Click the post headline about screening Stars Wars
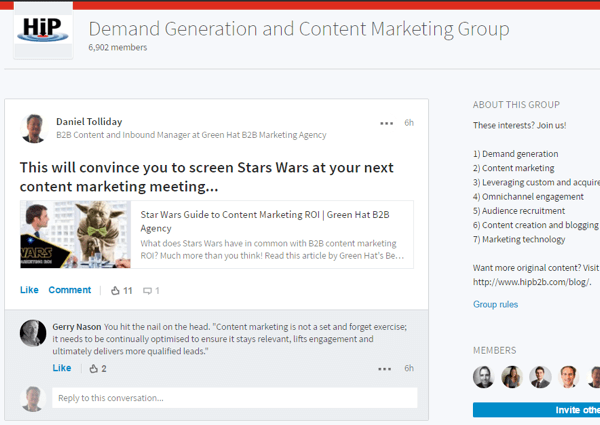The width and height of the screenshot is (600, 425). [207, 177]
